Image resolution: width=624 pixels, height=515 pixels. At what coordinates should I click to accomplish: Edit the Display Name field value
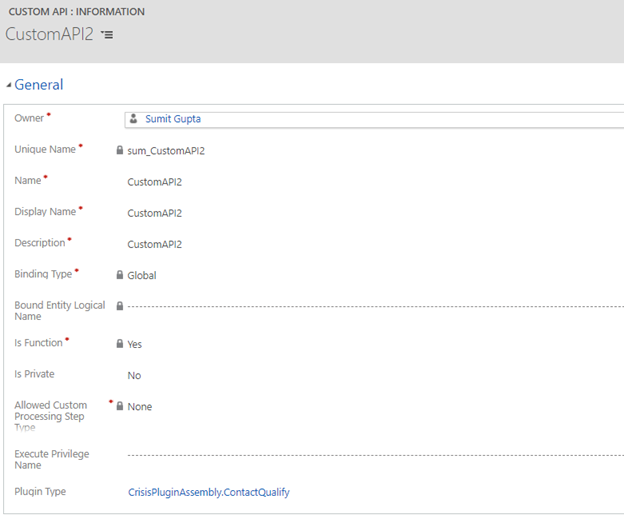tap(155, 213)
